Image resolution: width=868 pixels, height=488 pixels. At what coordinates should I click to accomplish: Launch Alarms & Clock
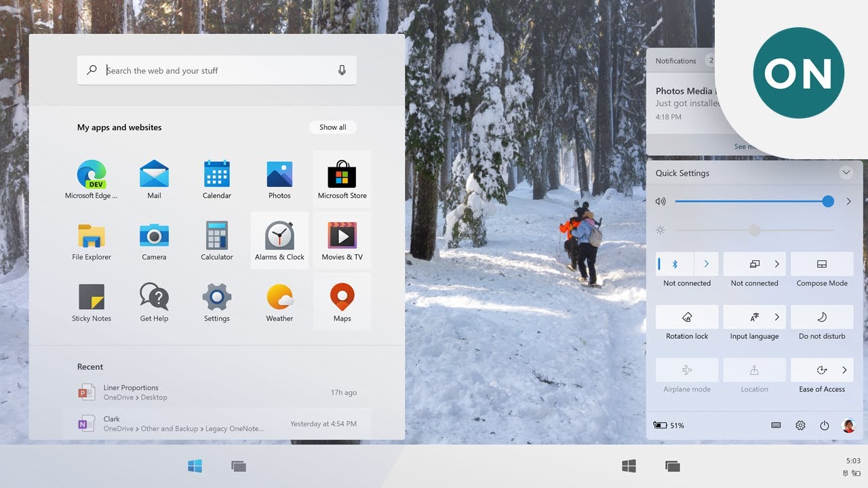tap(279, 241)
